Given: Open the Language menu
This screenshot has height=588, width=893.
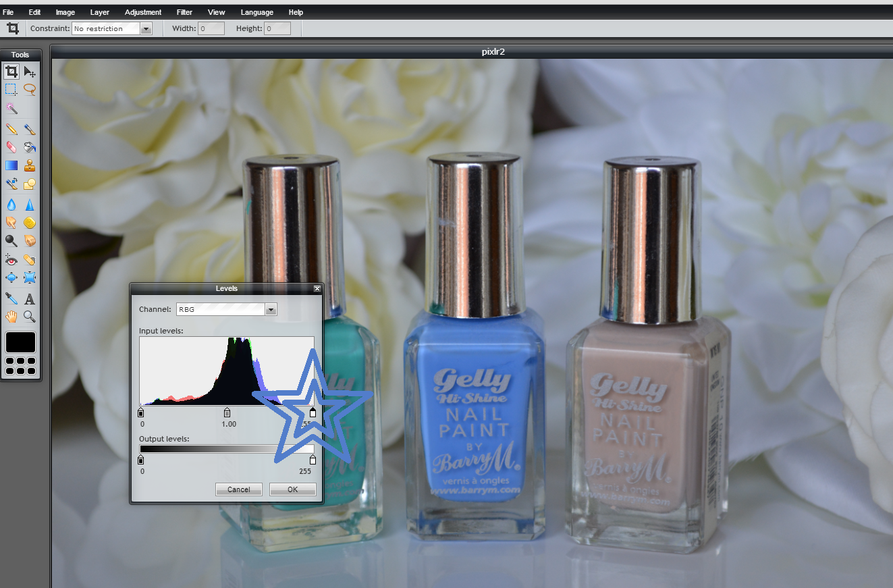Looking at the screenshot, I should [257, 12].
